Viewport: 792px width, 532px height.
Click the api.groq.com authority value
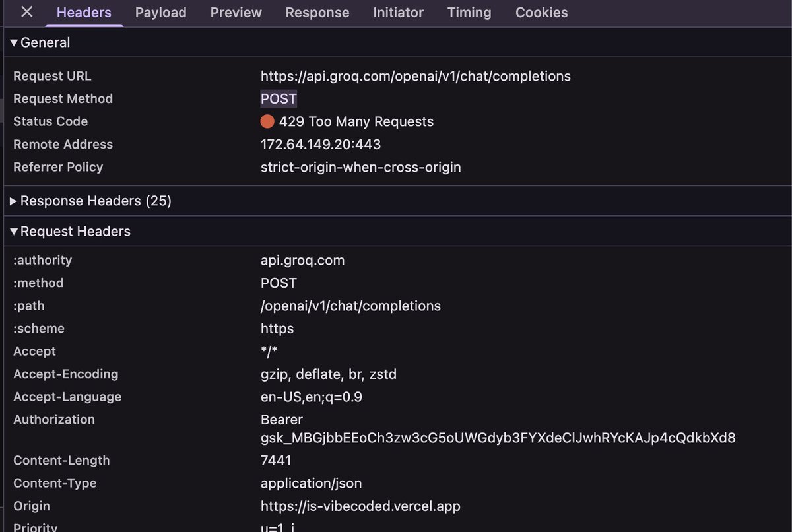click(303, 260)
